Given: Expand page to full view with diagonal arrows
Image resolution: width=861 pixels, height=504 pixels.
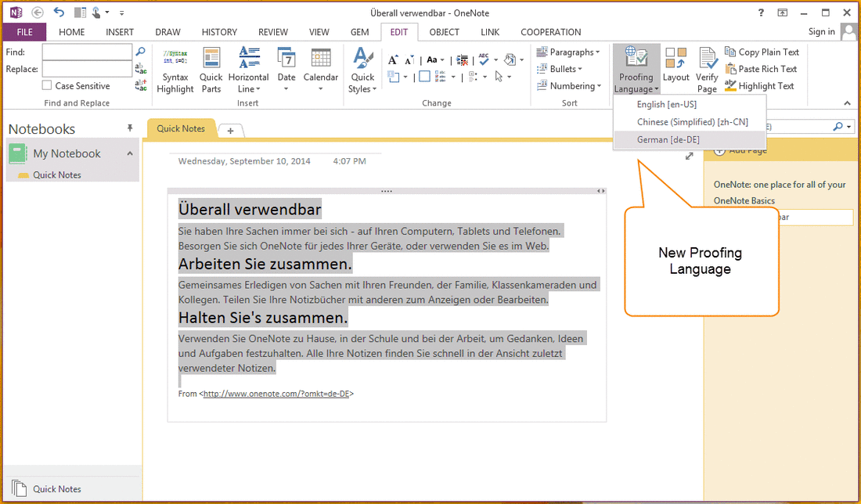Looking at the screenshot, I should pos(689,156).
